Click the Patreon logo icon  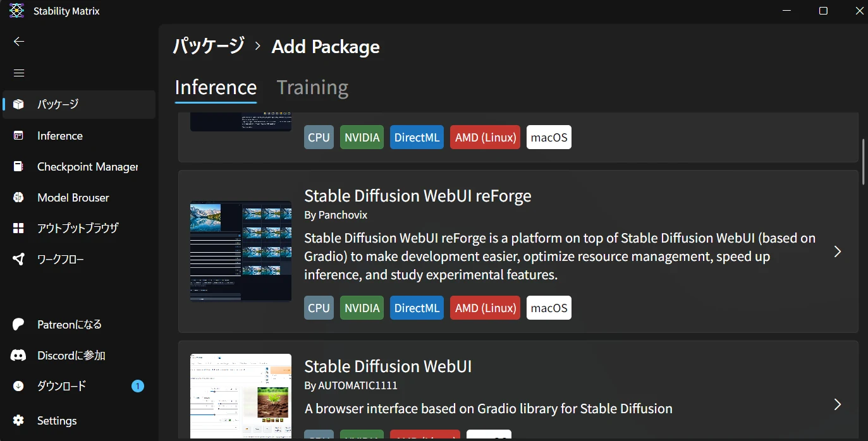[18, 324]
